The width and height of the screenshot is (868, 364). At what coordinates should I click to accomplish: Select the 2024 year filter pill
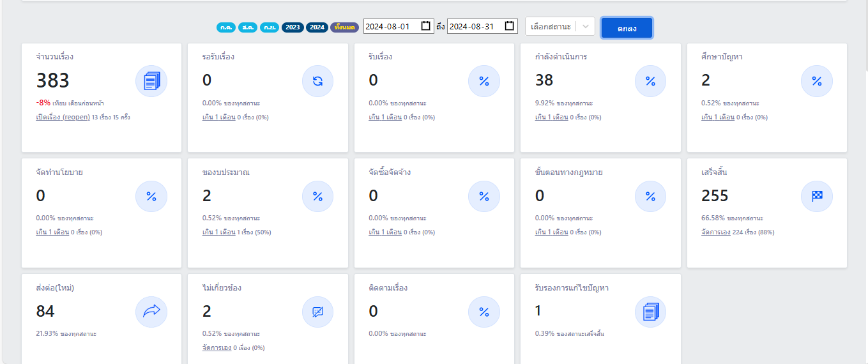317,27
